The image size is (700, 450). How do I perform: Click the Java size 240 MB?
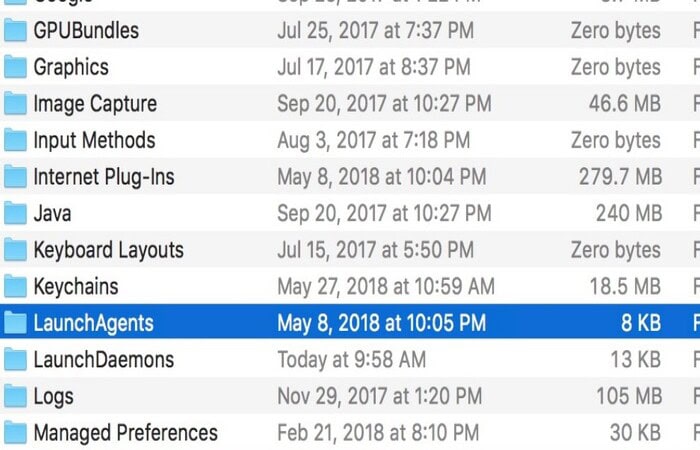click(x=629, y=213)
